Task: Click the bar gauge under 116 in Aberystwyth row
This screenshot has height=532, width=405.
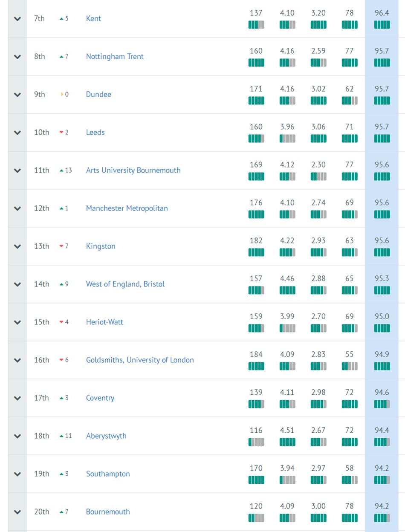Action: [x=256, y=442]
